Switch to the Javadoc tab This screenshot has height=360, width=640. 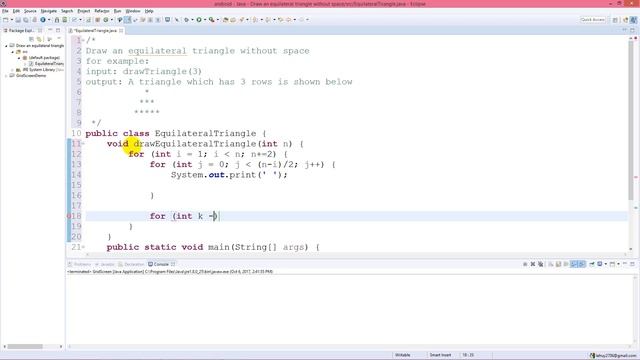tap(105, 264)
